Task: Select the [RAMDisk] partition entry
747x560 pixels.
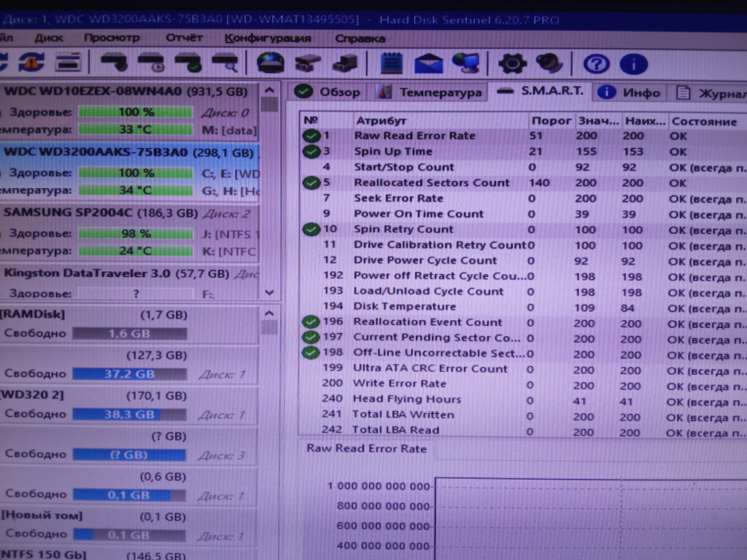Action: click(x=130, y=324)
